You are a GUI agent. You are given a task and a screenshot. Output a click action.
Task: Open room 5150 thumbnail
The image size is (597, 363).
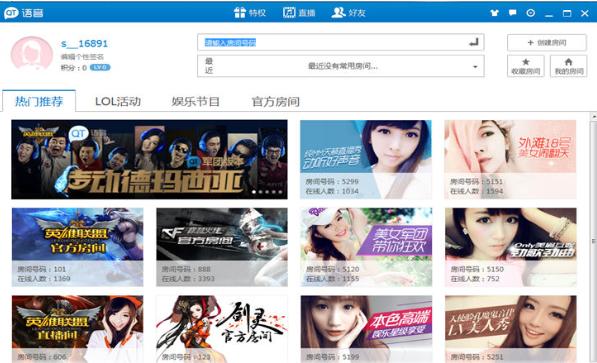(x=511, y=247)
